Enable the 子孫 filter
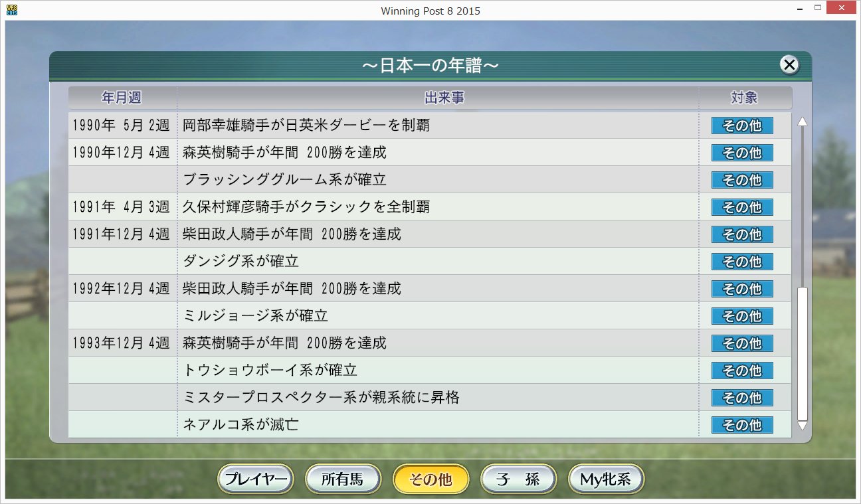The height and width of the screenshot is (504, 861). 518,478
